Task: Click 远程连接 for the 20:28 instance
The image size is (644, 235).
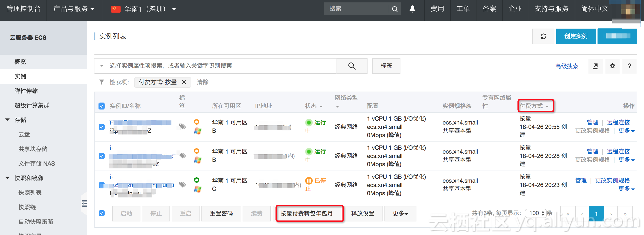Action: point(618,151)
